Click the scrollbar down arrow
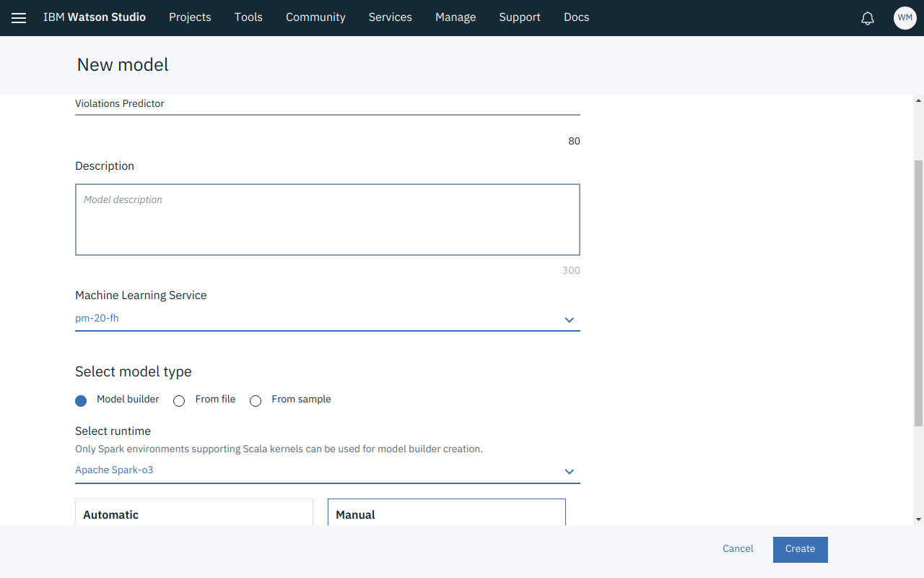 [918, 519]
